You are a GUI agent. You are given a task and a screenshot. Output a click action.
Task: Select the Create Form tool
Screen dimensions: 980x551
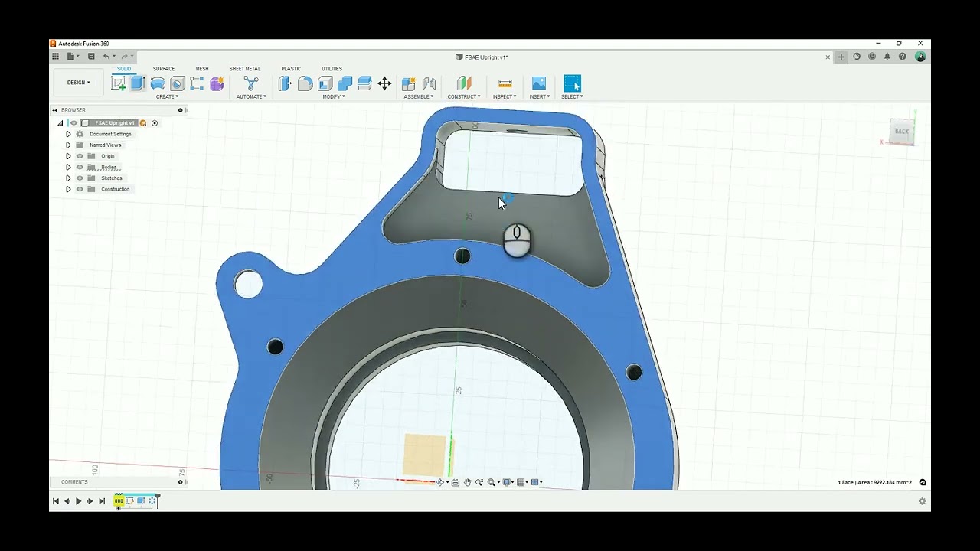pos(217,83)
